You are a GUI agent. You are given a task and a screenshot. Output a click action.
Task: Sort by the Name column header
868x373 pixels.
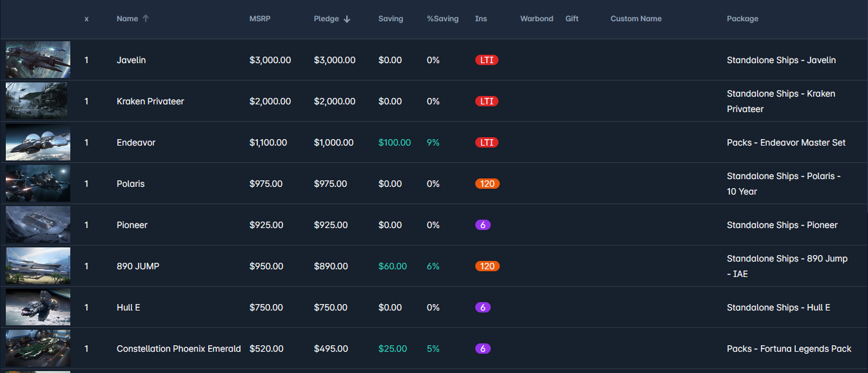[x=127, y=19]
